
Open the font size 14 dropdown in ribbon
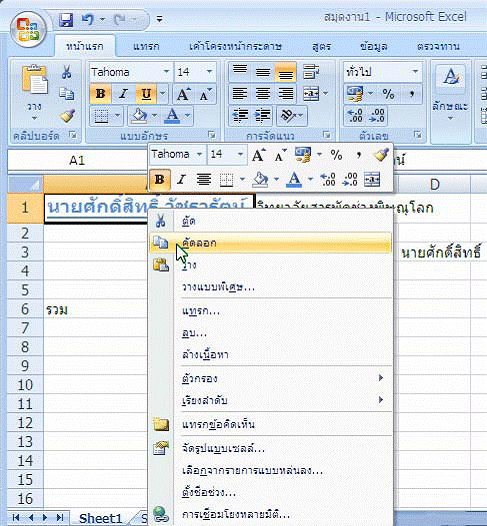(209, 71)
